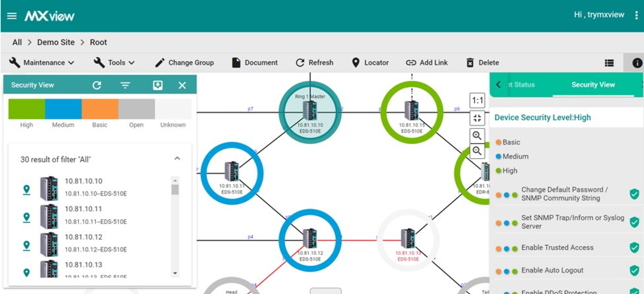644x294 pixels.
Task: Toggle the device information panel
Action: tap(637, 63)
